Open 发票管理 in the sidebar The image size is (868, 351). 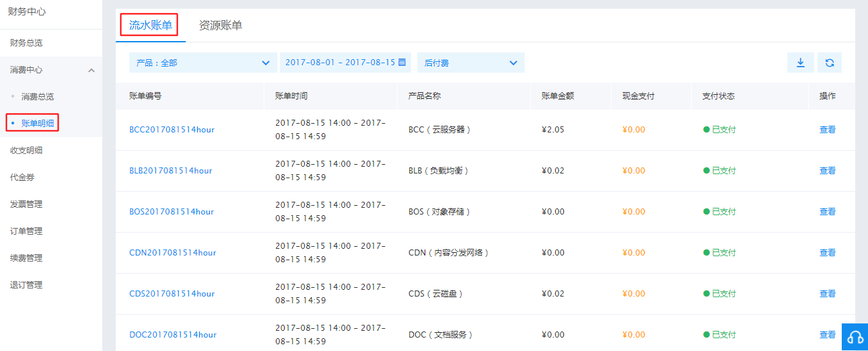[26, 204]
